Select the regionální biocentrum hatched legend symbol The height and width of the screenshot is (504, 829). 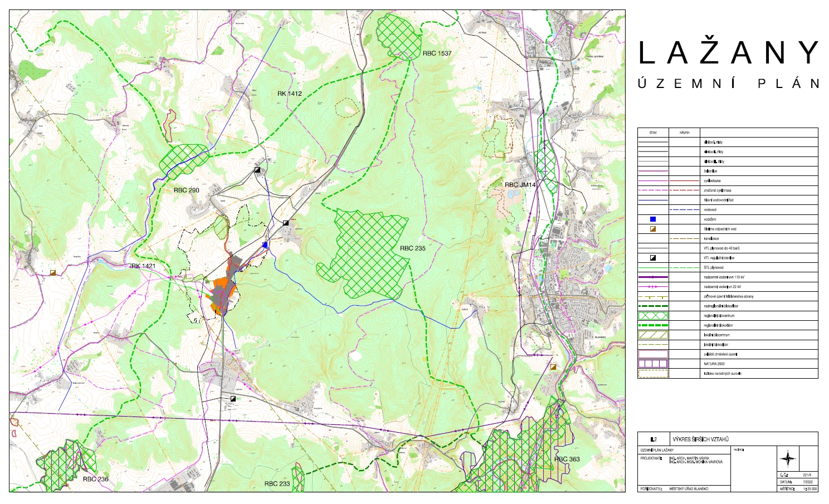point(653,316)
